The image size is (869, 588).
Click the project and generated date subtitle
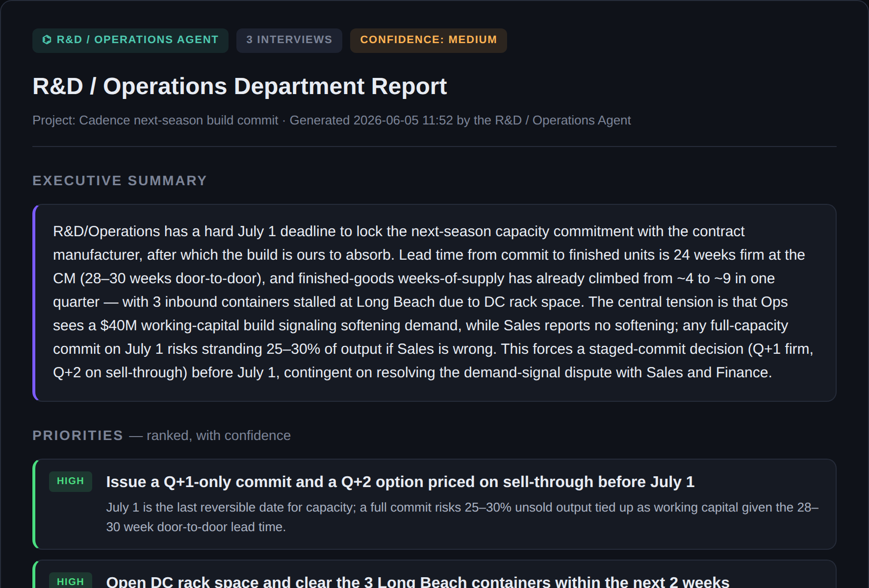coord(332,121)
